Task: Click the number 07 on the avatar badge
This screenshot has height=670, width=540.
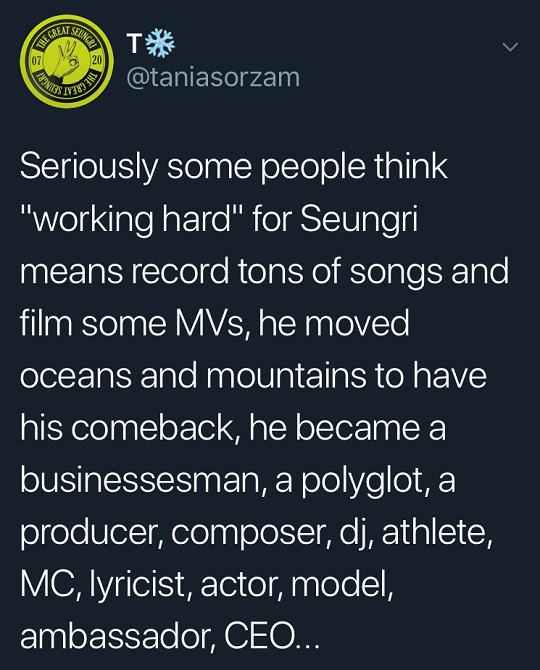Action: [x=37, y=60]
